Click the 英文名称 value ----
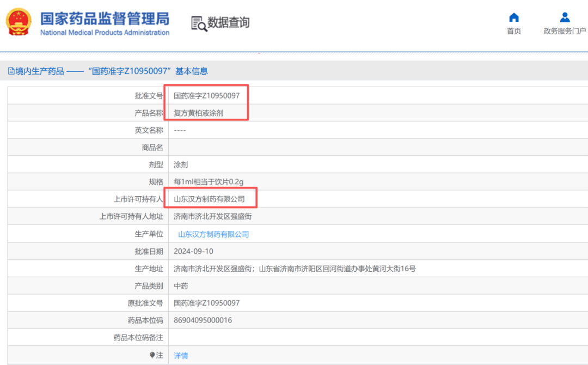The width and height of the screenshot is (588, 365). [180, 130]
